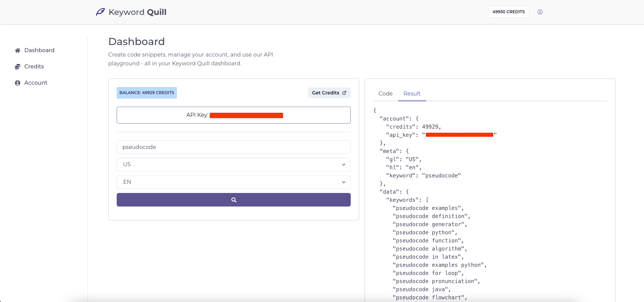The height and width of the screenshot is (302, 644).
Task: Click the external link icon on Get Credits
Action: (344, 93)
